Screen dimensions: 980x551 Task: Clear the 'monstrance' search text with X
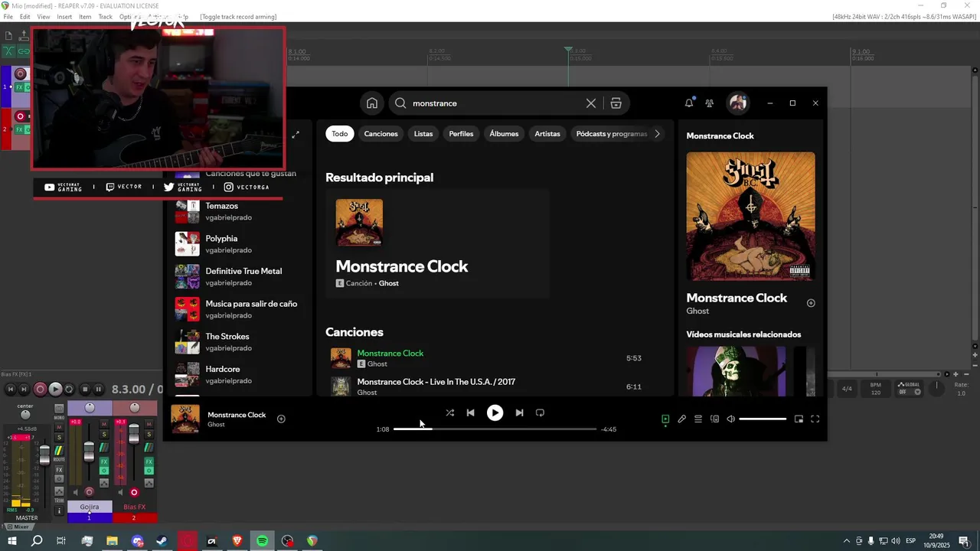[591, 103]
